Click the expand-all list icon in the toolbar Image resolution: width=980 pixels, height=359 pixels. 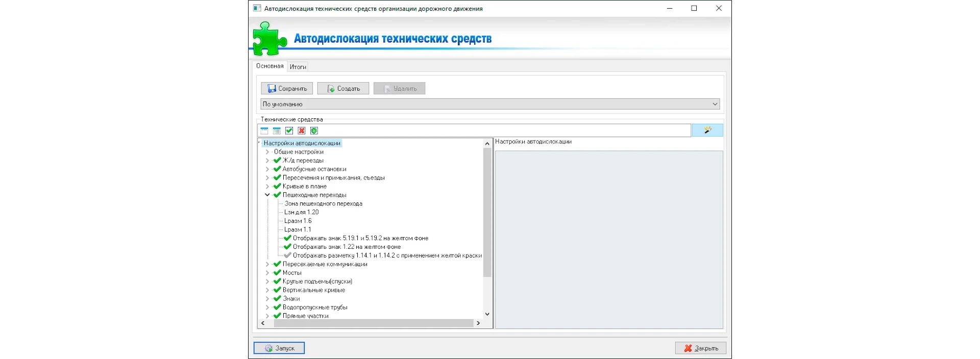pos(277,131)
